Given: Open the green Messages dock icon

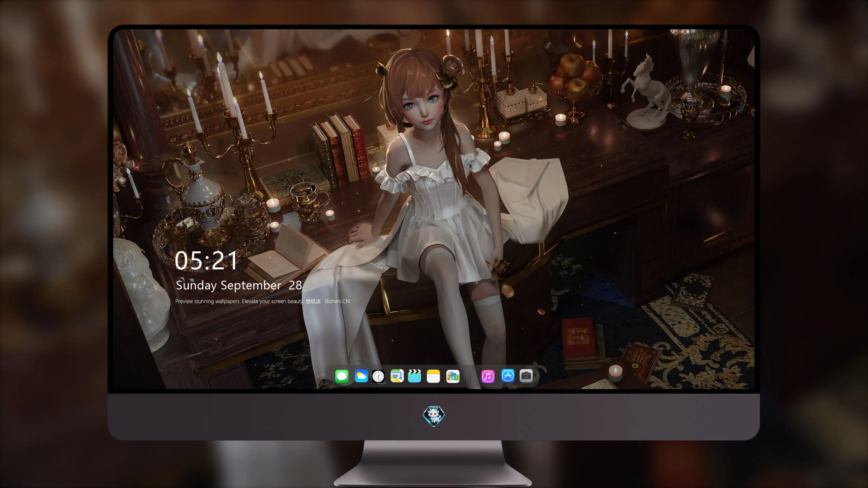Looking at the screenshot, I should click(x=342, y=376).
